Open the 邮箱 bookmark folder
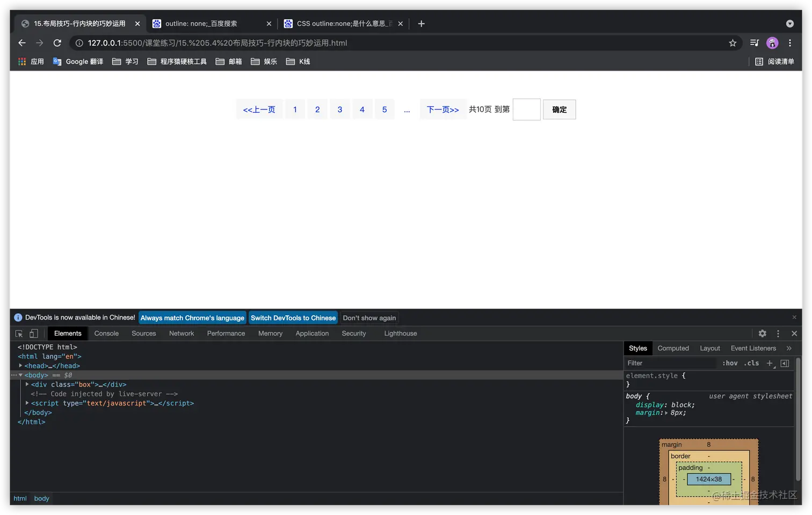The width and height of the screenshot is (812, 515). (229, 62)
